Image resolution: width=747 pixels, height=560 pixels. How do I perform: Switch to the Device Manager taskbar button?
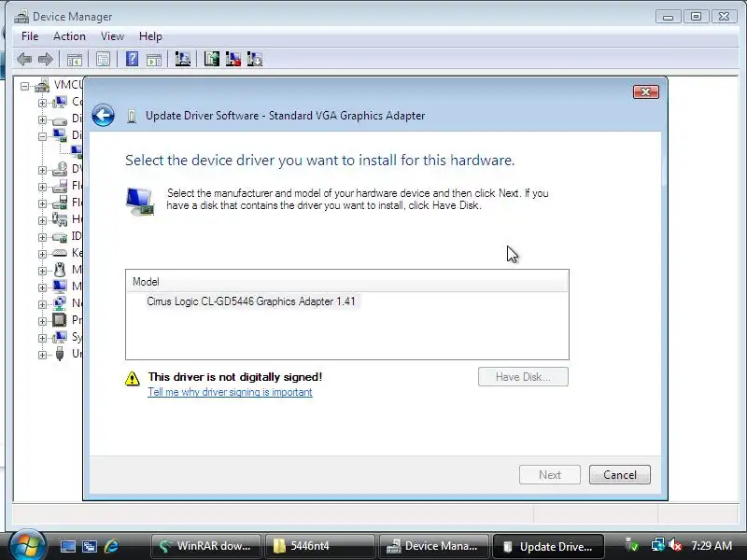coord(433,546)
